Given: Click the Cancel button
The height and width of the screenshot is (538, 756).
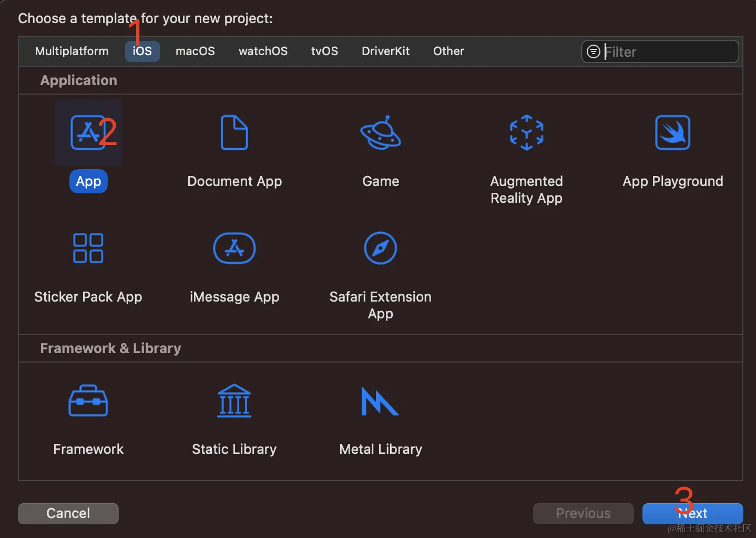Looking at the screenshot, I should [68, 513].
